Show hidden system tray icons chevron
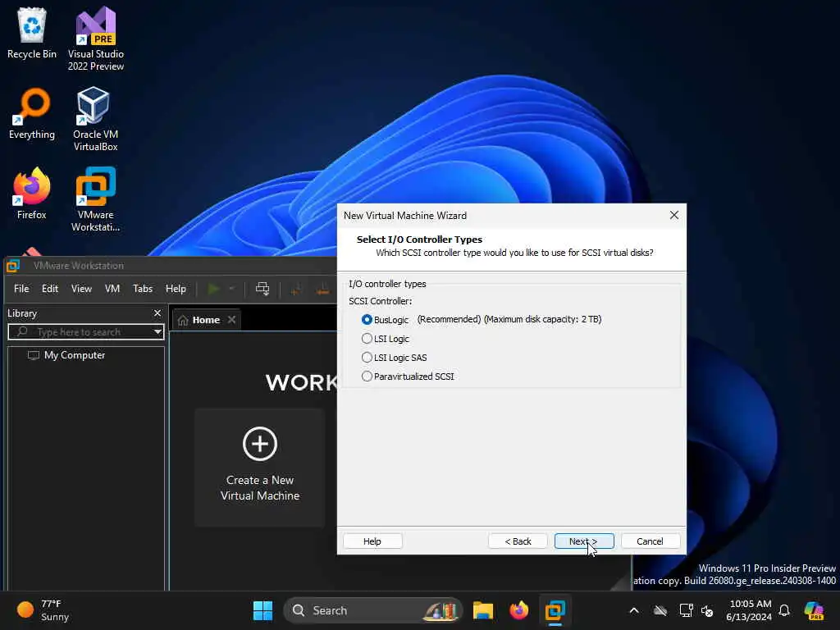 coord(634,610)
